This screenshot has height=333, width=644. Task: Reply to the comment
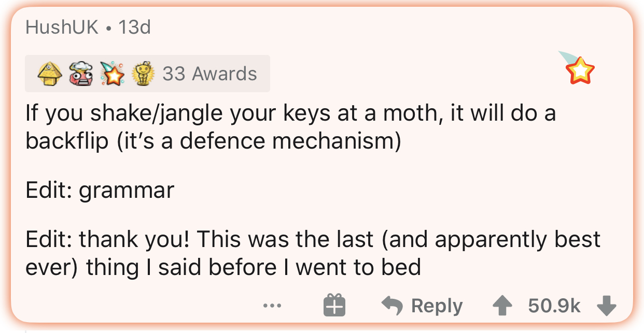coord(437,306)
